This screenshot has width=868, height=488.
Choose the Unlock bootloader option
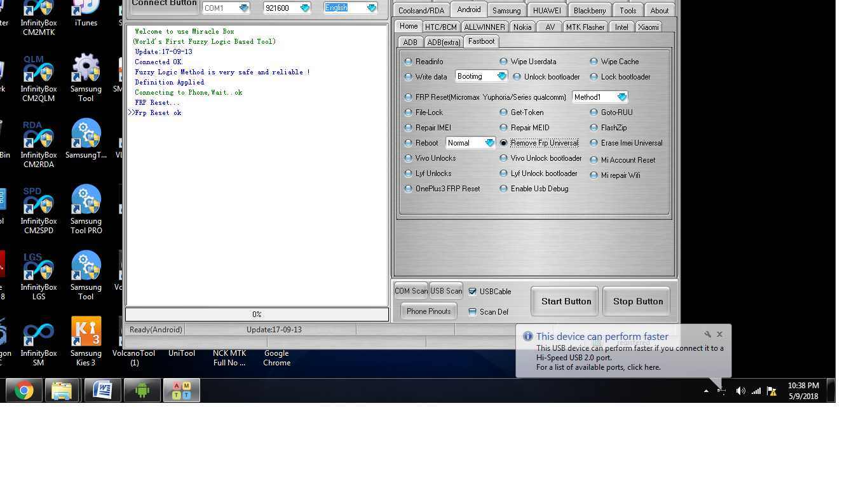(546, 77)
